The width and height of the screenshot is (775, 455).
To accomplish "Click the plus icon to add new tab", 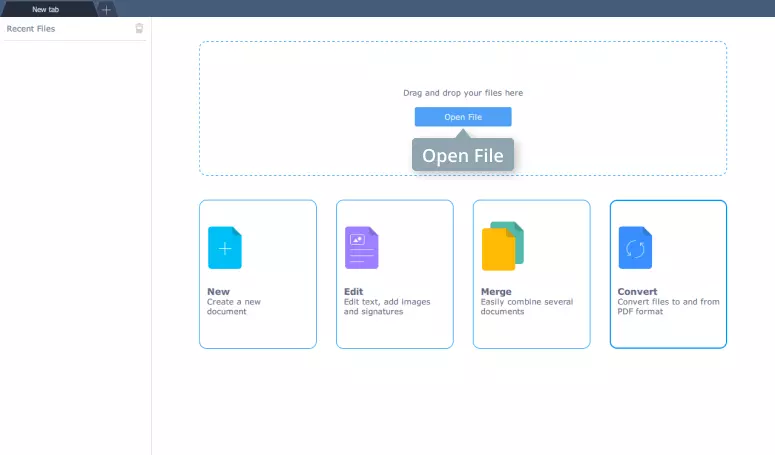I will pyautogui.click(x=107, y=9).
